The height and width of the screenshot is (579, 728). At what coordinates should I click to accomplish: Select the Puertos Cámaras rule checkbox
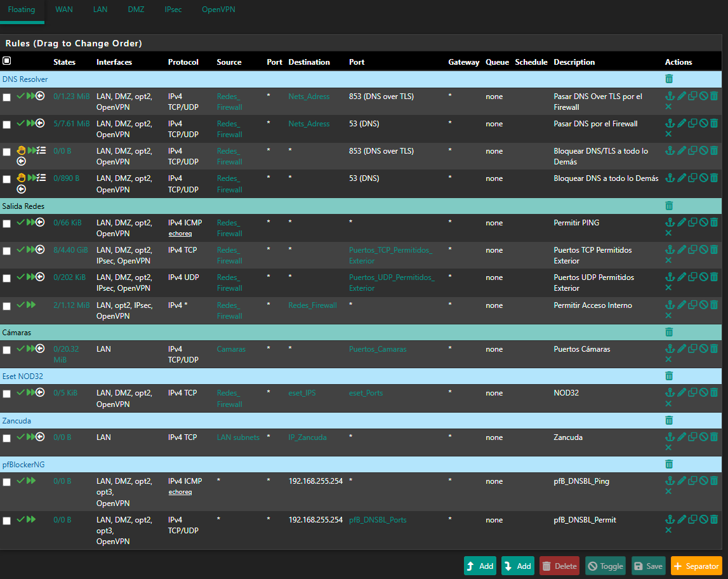click(x=6, y=350)
